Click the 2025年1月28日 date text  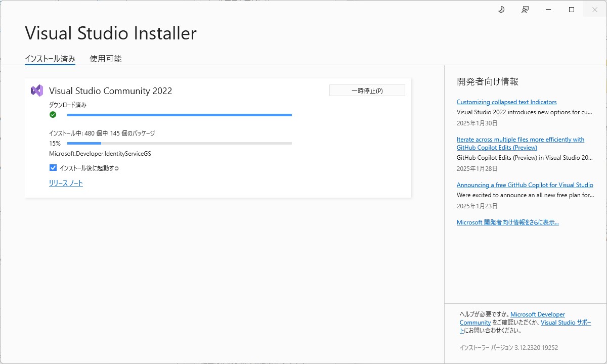(477, 169)
